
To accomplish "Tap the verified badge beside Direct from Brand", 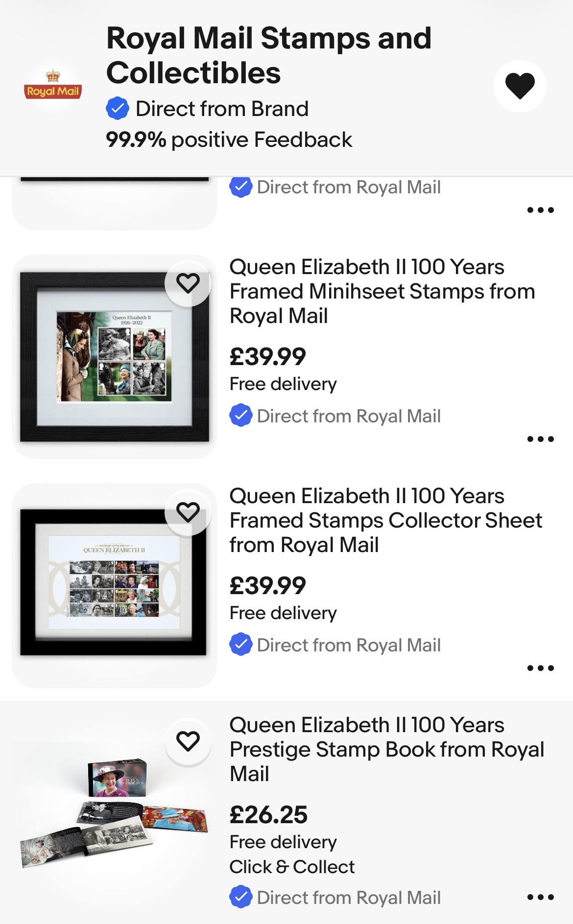I will click(118, 109).
